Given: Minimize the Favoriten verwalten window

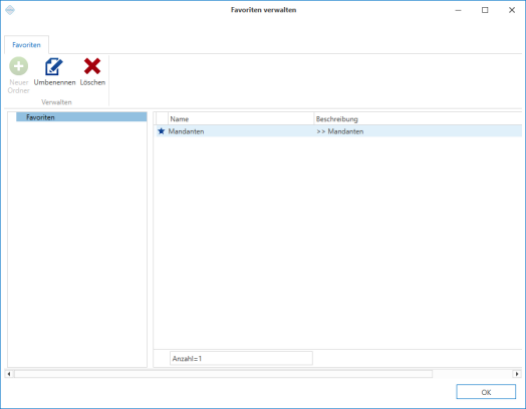Looking at the screenshot, I should tap(458, 10).
